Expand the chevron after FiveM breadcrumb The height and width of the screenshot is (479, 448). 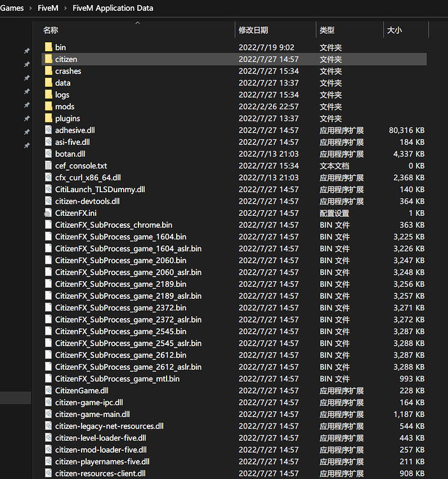pos(66,8)
